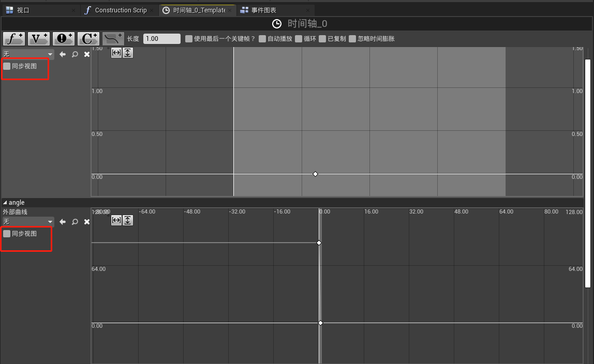Image resolution: width=594 pixels, height=364 pixels.
Task: Close the Construction Script tab
Action: tap(152, 10)
